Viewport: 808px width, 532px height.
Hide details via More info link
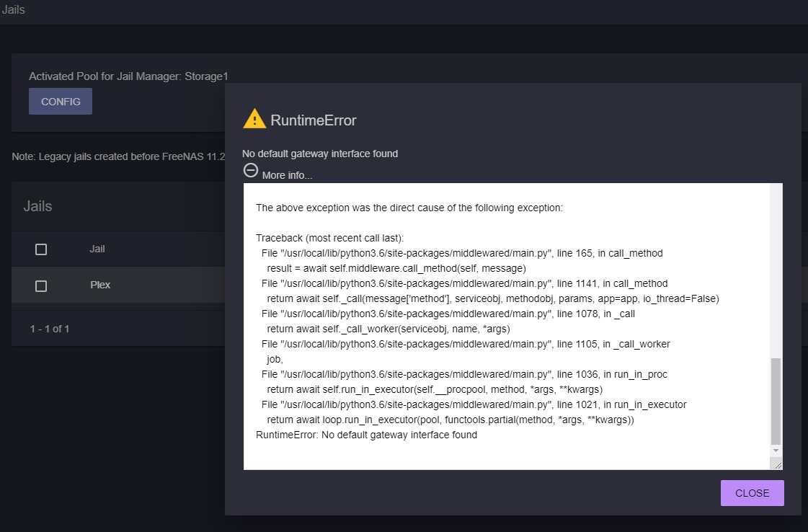coord(287,175)
